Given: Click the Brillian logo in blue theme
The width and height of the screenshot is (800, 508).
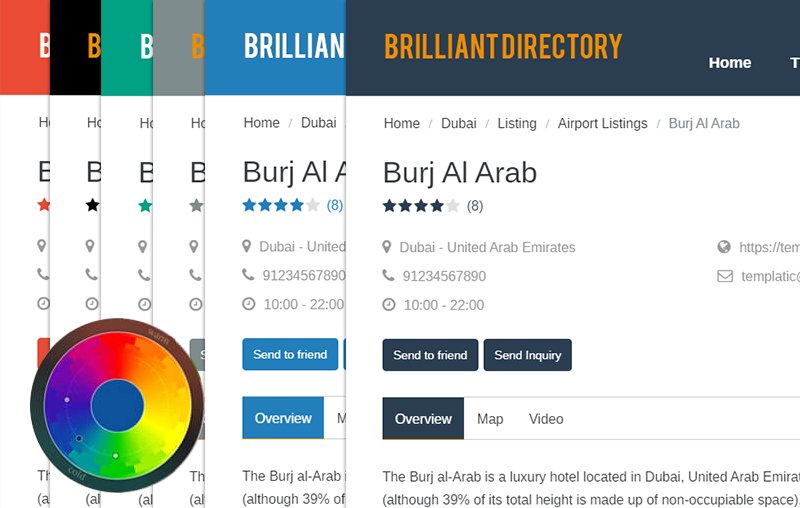Looking at the screenshot, I should point(294,46).
